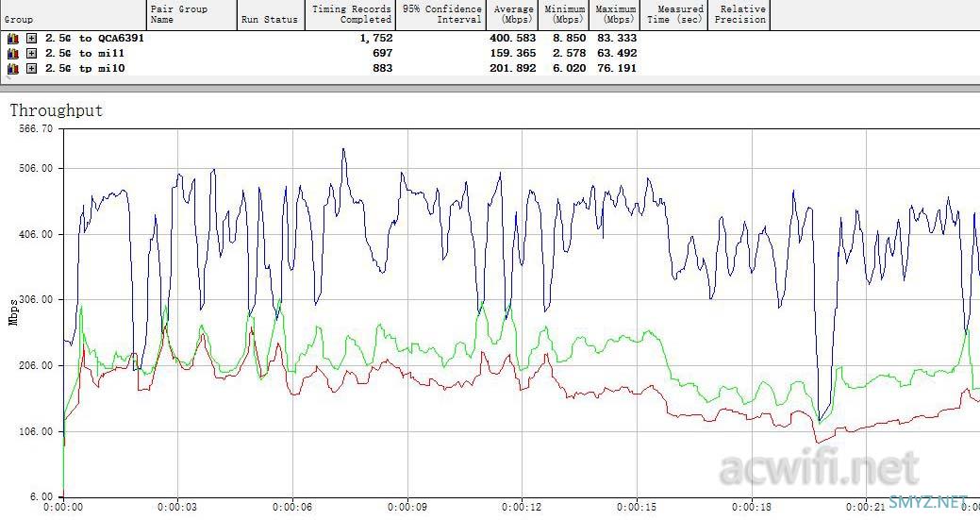Click the Maximum (Mbps) column header

[x=617, y=15]
